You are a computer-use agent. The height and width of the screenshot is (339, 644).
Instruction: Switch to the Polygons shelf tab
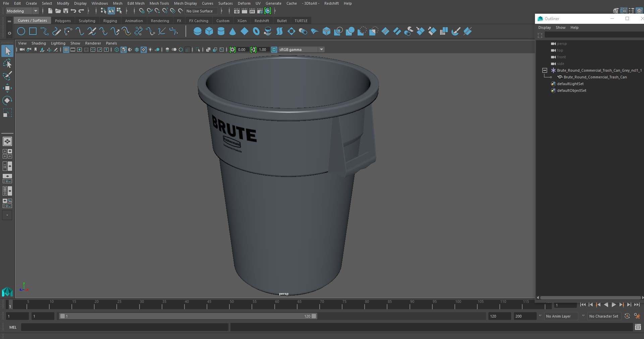pyautogui.click(x=63, y=21)
